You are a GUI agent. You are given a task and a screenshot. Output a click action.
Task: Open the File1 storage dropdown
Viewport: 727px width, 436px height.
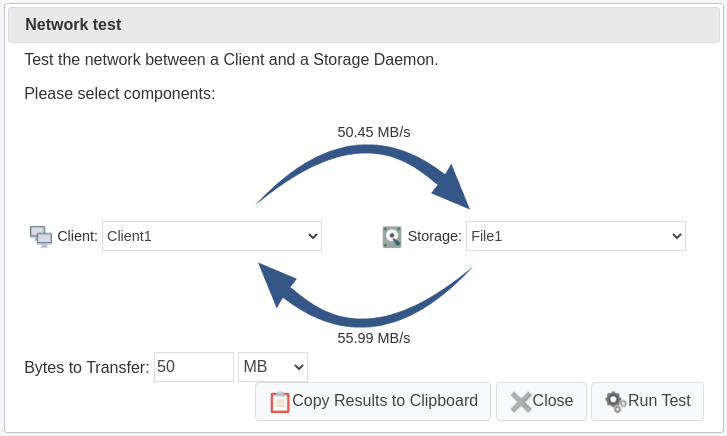[x=576, y=236]
